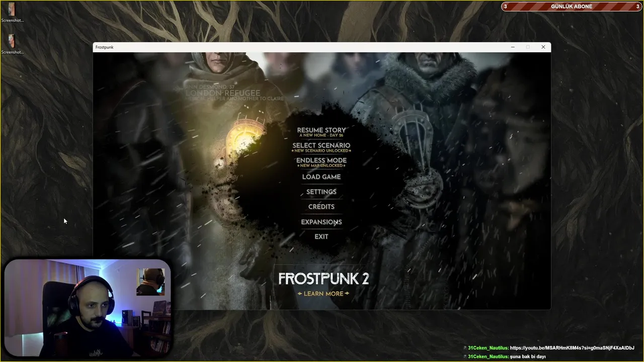The image size is (644, 362).
Task: Open YouTube link in chat message
Action: [572, 348]
